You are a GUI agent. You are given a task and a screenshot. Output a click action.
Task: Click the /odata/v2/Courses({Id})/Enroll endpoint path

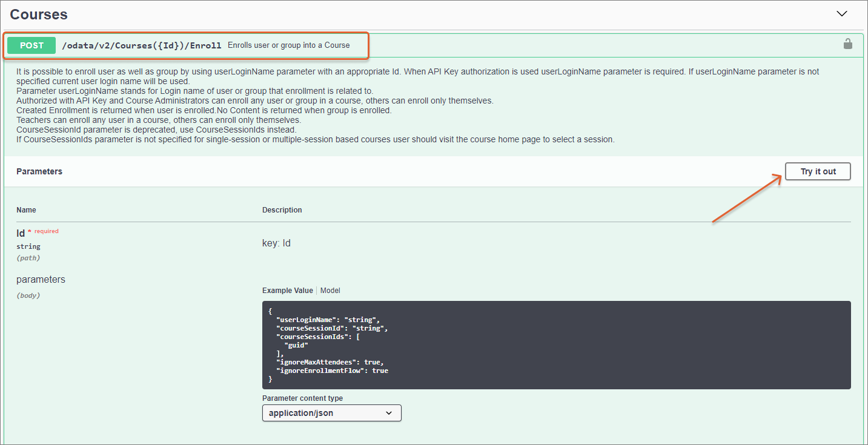pyautogui.click(x=142, y=45)
